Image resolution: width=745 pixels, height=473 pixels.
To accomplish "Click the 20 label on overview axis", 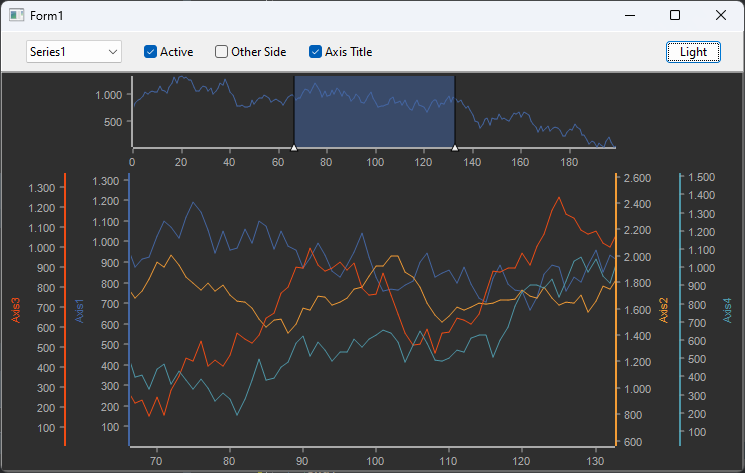I will tap(181, 162).
